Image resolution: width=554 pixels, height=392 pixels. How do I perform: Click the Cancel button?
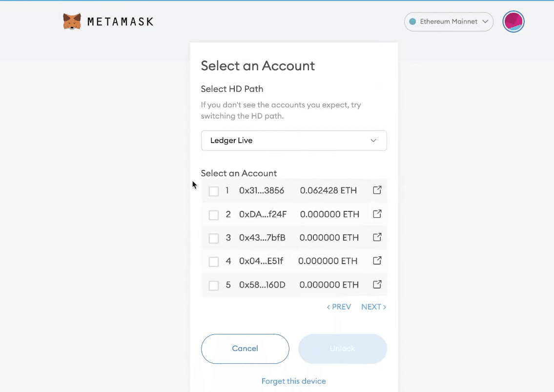245,349
